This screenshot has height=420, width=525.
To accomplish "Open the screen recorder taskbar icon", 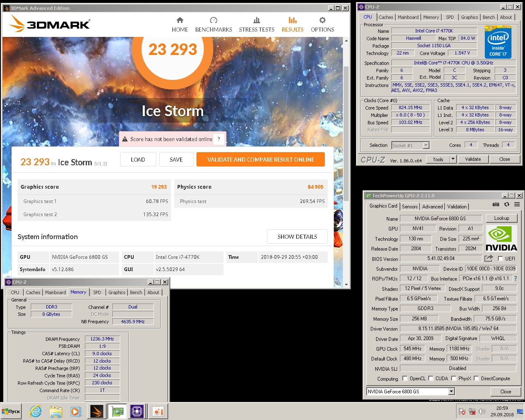I will pos(158,411).
